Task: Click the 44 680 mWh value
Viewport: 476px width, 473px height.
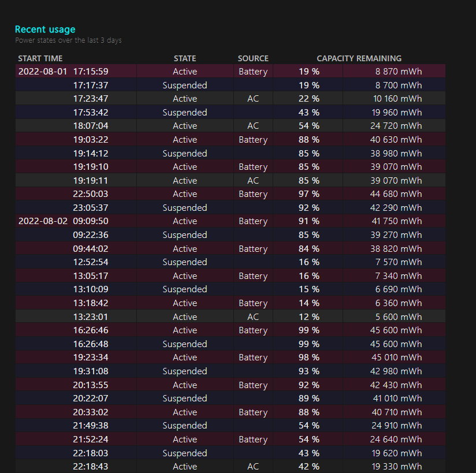Action: [x=396, y=194]
